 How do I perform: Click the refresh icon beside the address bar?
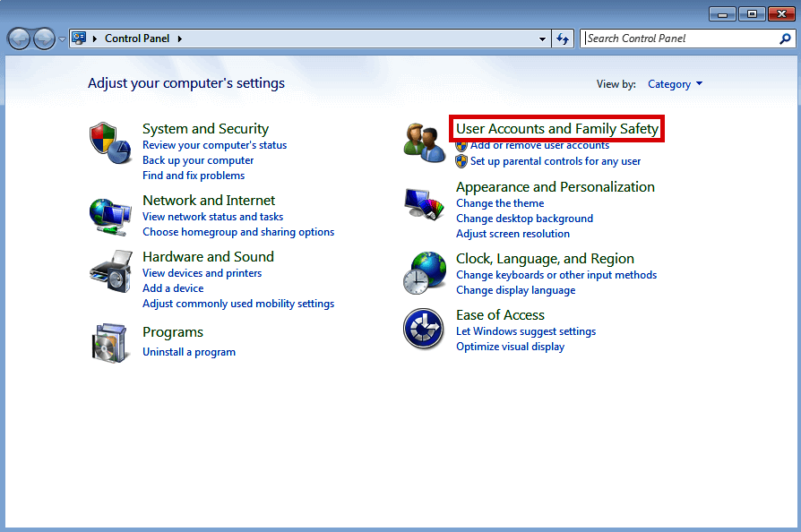[563, 38]
